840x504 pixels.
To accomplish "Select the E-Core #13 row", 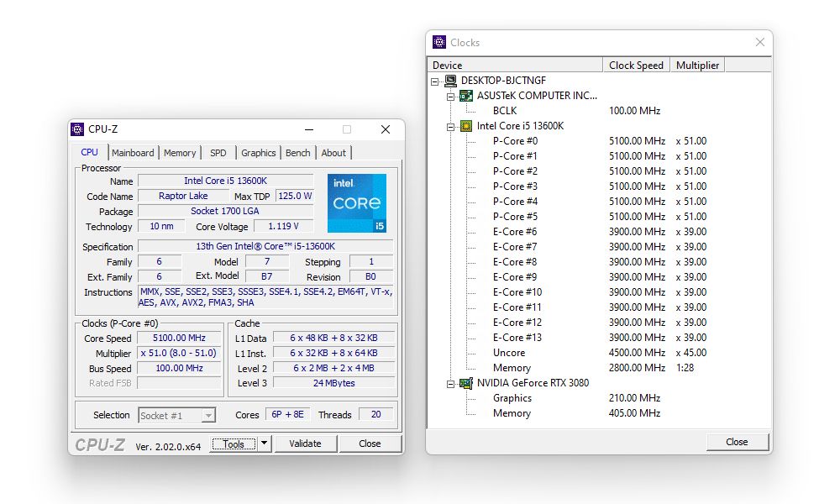I will pyautogui.click(x=599, y=338).
